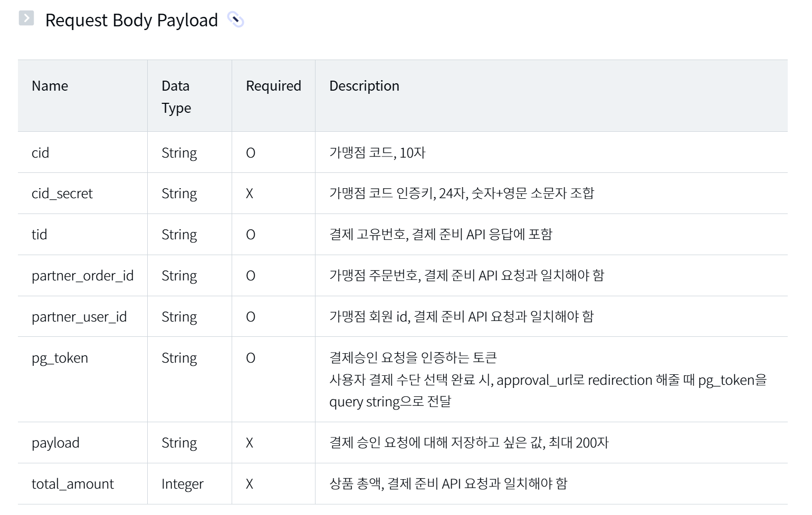Image resolution: width=812 pixels, height=515 pixels.
Task: Click the Description column header
Action: [364, 86]
